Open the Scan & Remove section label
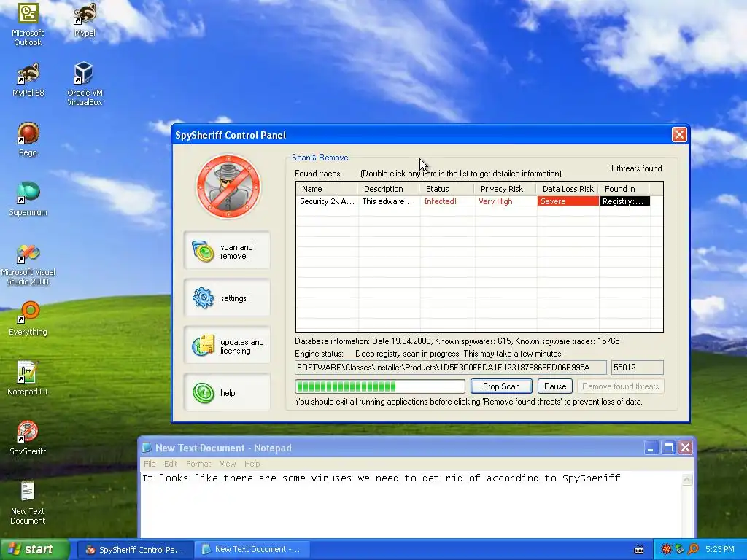Image resolution: width=747 pixels, height=560 pixels. [x=320, y=157]
